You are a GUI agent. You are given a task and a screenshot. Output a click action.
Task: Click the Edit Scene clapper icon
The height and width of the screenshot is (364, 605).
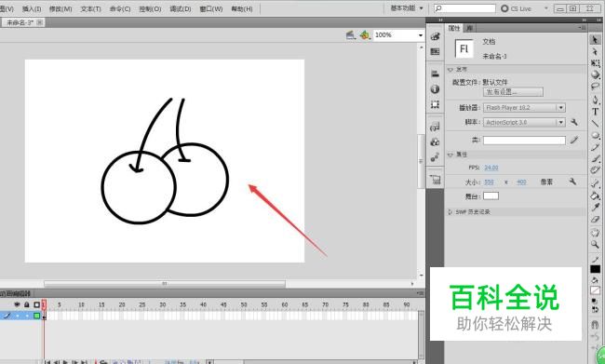[x=350, y=35]
